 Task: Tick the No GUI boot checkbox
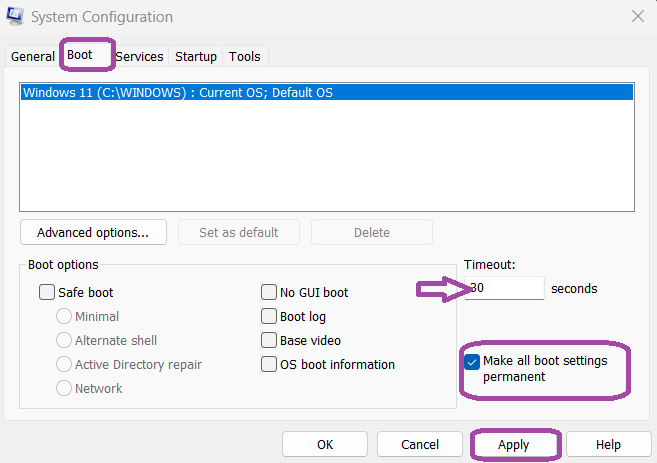pyautogui.click(x=269, y=293)
